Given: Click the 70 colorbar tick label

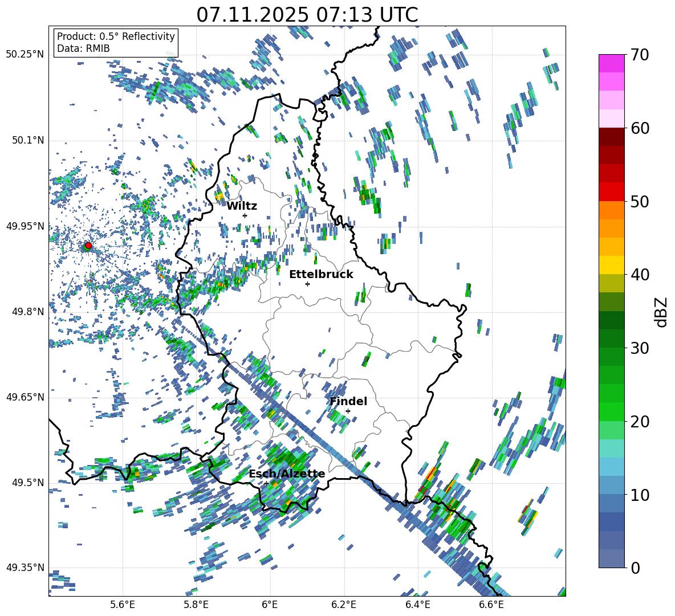Looking at the screenshot, I should (x=640, y=55).
